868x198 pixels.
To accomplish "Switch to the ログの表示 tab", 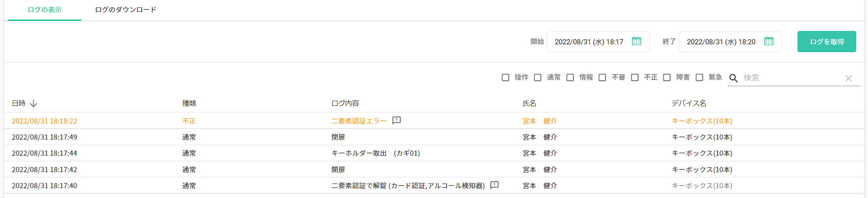I will tap(45, 10).
